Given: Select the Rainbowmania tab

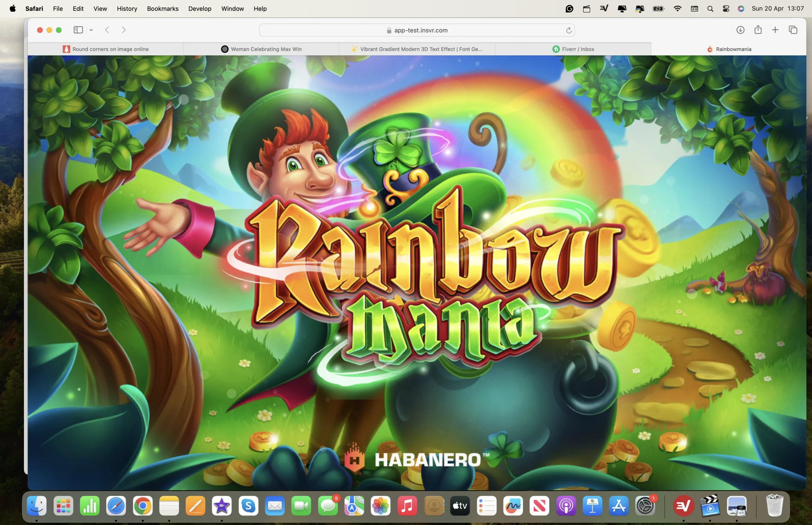Looking at the screenshot, I should (729, 49).
